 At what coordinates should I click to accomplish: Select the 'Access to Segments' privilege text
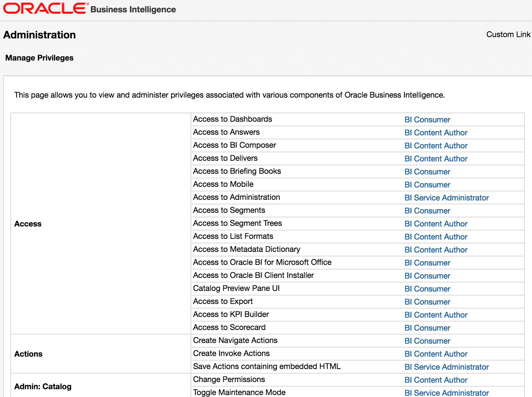click(x=229, y=210)
